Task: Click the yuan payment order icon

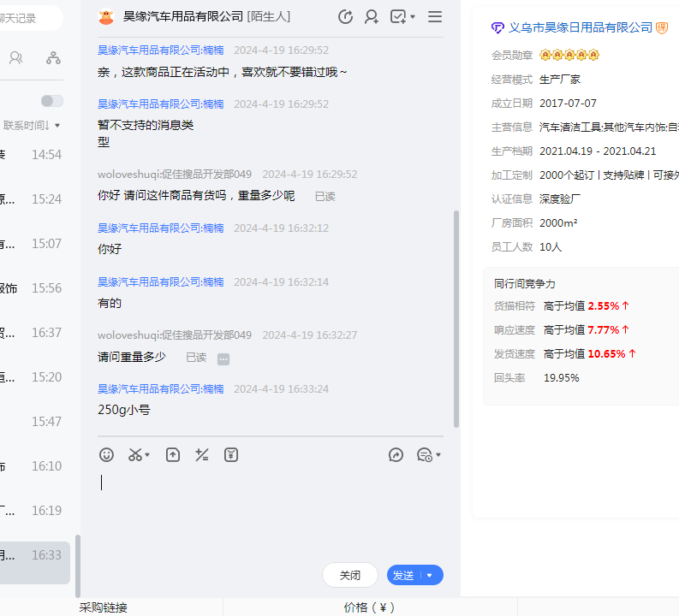Action: click(x=231, y=455)
